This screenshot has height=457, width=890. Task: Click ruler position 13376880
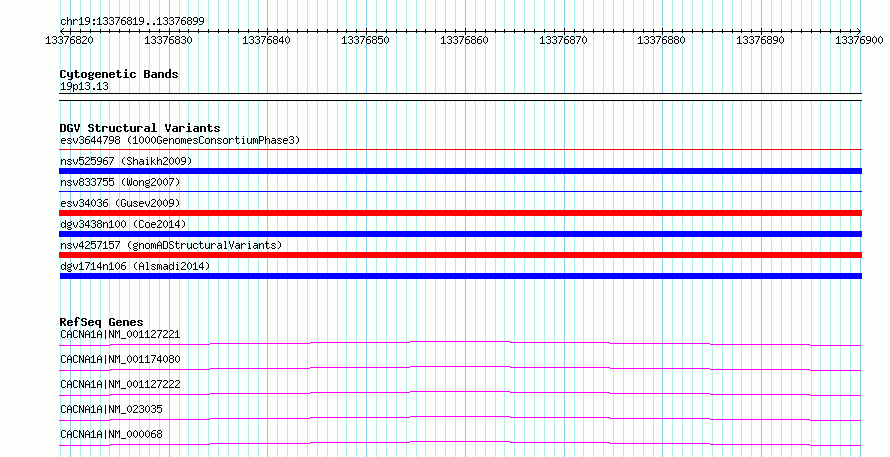(x=661, y=40)
